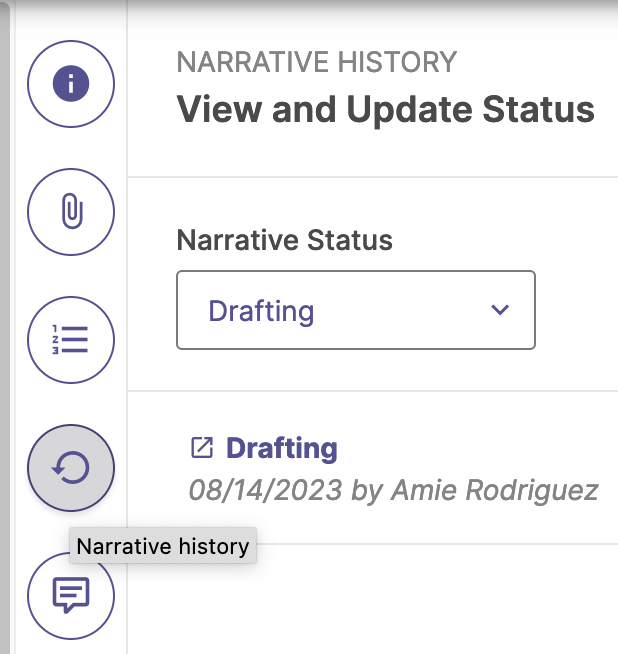Click the selected Drafting value in dropdown
The image size is (618, 654).
coord(261,311)
